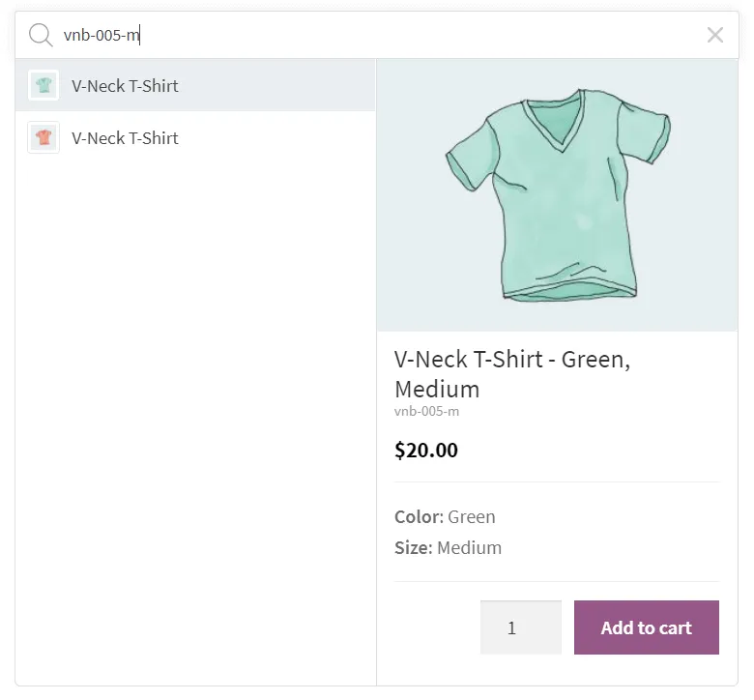Screen dimensions: 754x700
Task: Click the Size: Medium attribute
Action: 448,548
